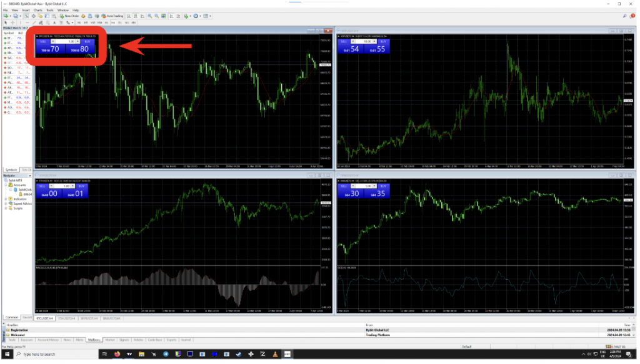Toggle the AutoTrading button
This screenshot has width=640, height=364.
click(x=112, y=16)
